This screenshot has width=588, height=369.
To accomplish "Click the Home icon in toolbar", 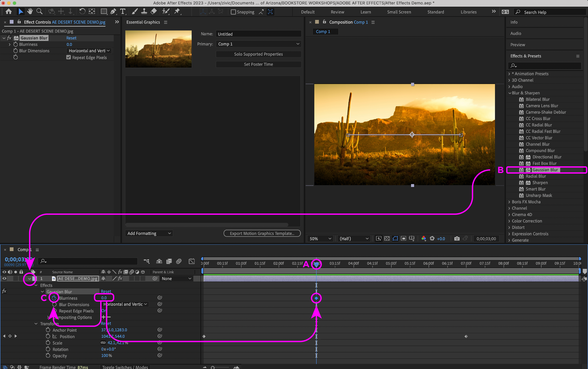I will coord(9,11).
